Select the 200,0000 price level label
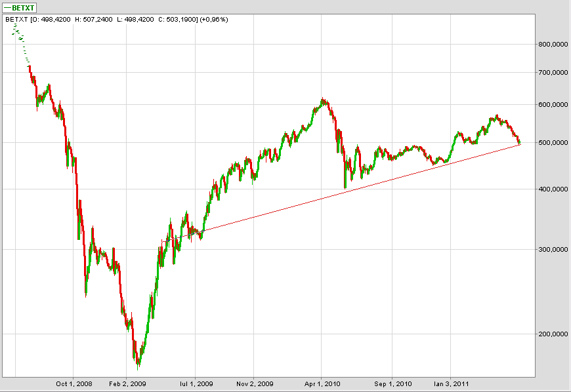The image size is (571, 392). (553, 334)
